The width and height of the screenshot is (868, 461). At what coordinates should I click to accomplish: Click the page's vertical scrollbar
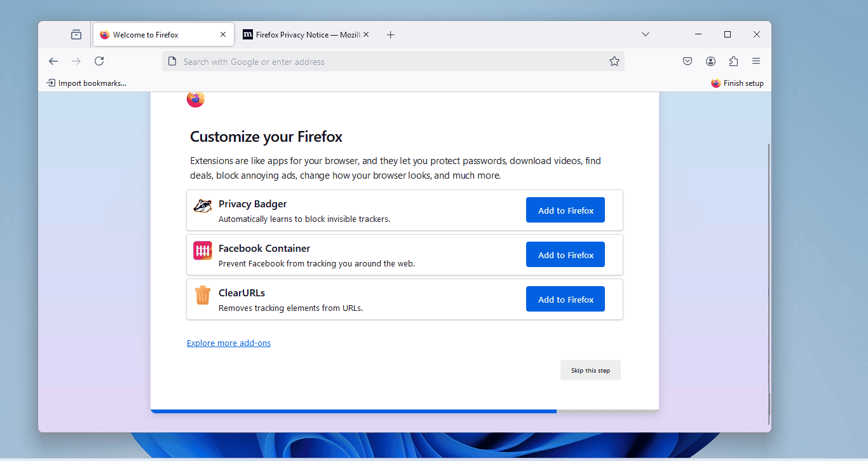[769, 284]
